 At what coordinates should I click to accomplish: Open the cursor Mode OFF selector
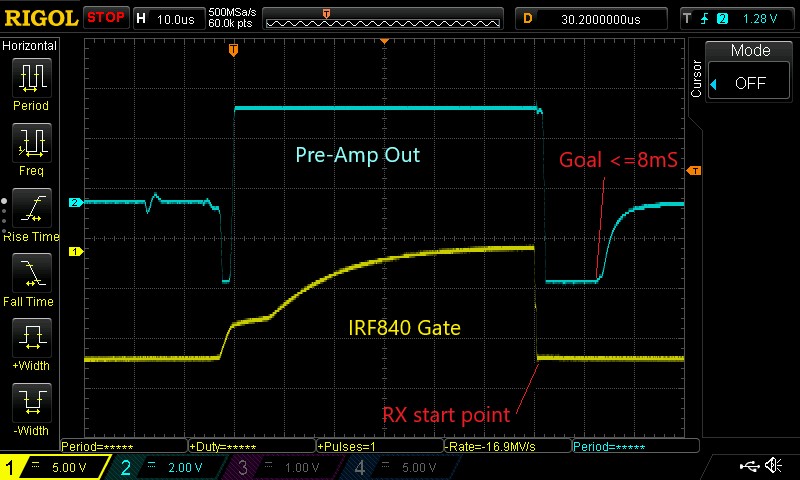[x=750, y=83]
